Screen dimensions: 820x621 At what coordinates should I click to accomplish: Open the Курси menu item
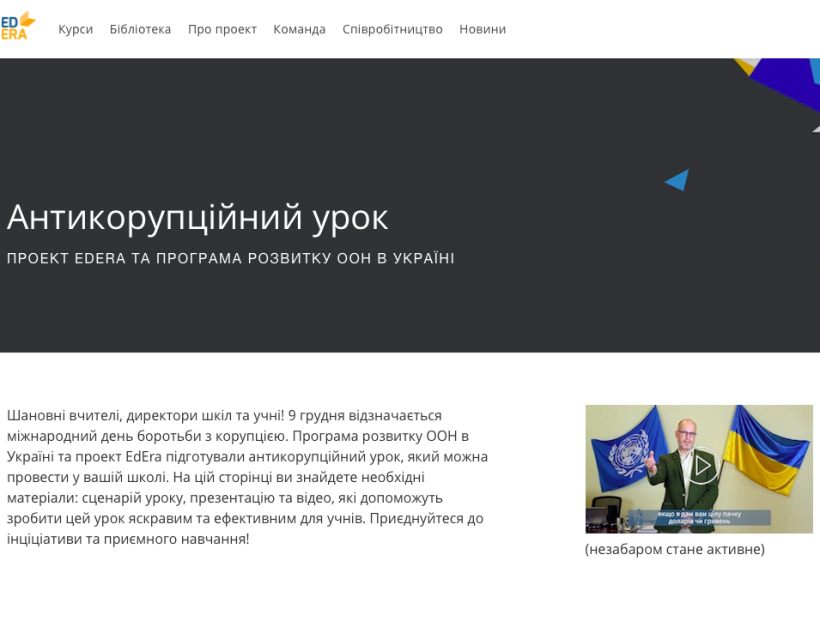pyautogui.click(x=75, y=29)
